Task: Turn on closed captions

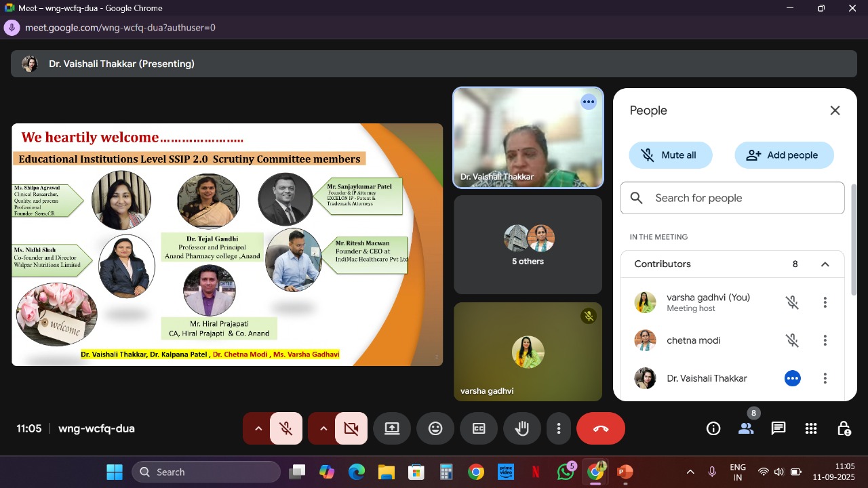Action: click(x=479, y=428)
